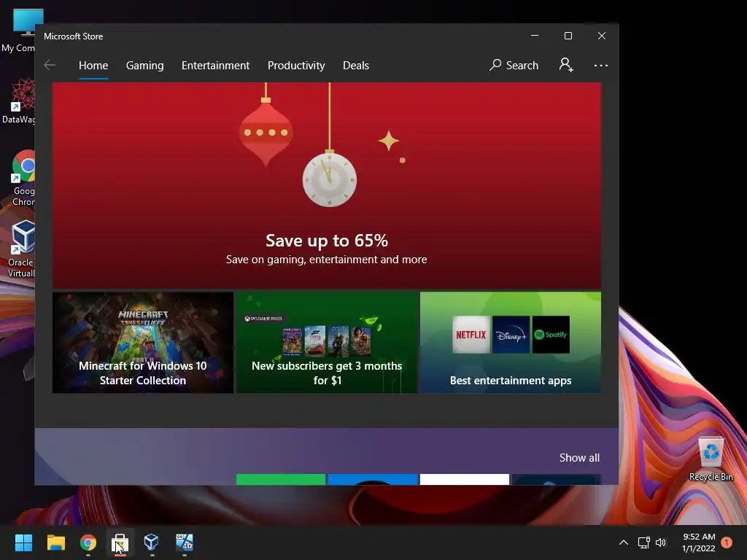Select the Oracle VirtualBox desktop shortcut
Image resolution: width=747 pixels, height=560 pixels.
click(21, 249)
